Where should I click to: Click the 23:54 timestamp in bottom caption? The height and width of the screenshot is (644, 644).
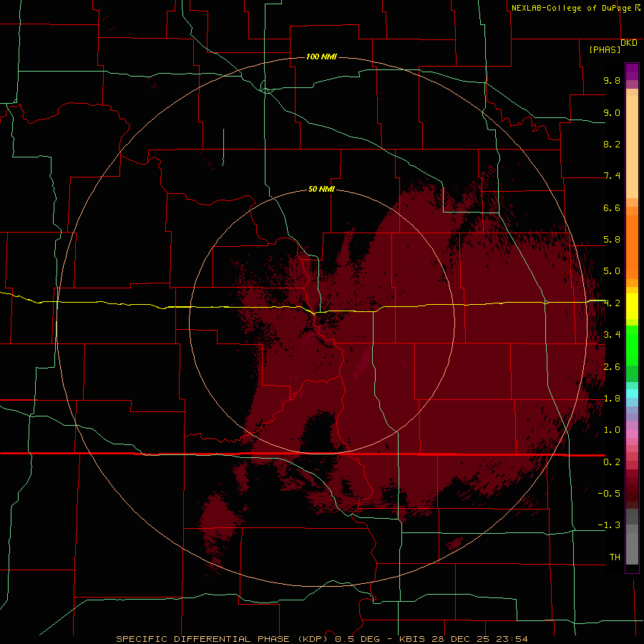[x=512, y=639]
